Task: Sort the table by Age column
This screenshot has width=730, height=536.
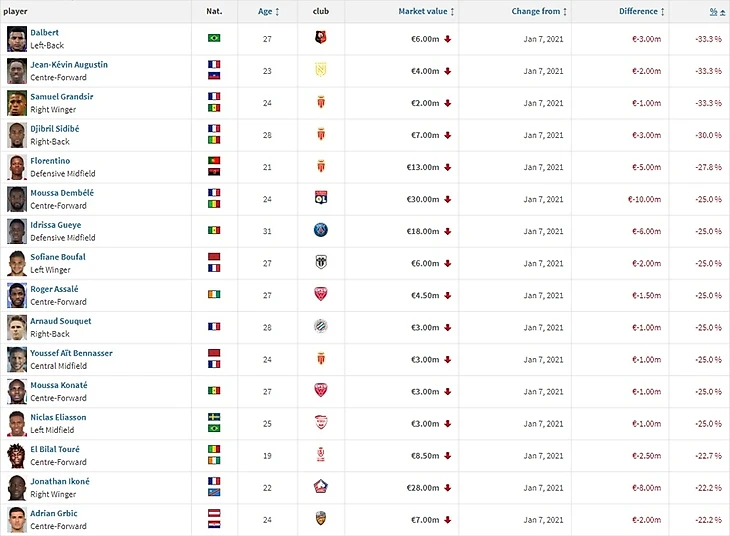Action: pyautogui.click(x=263, y=11)
